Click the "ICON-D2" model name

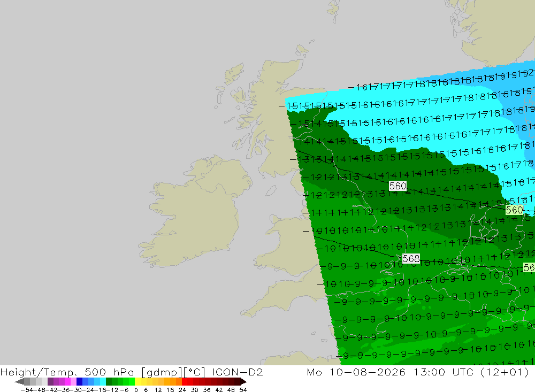[x=238, y=372]
